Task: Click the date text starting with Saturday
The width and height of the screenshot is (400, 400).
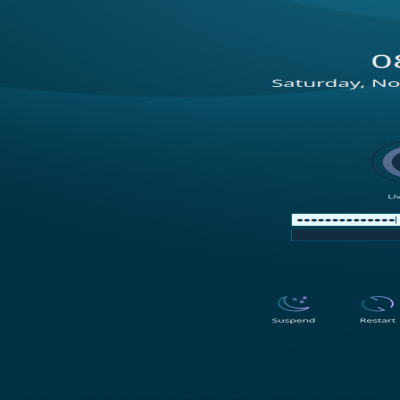Action: pyautogui.click(x=336, y=83)
